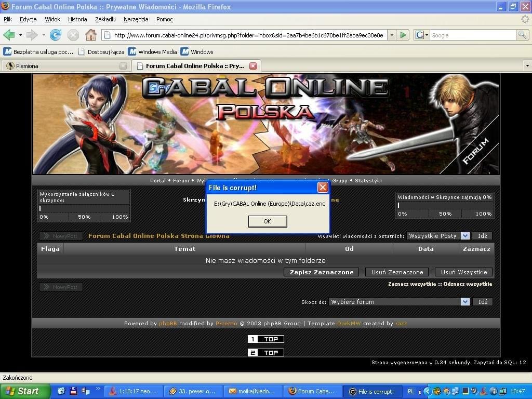Click the Przemo footer link
The height and width of the screenshot is (399, 532).
227,323
